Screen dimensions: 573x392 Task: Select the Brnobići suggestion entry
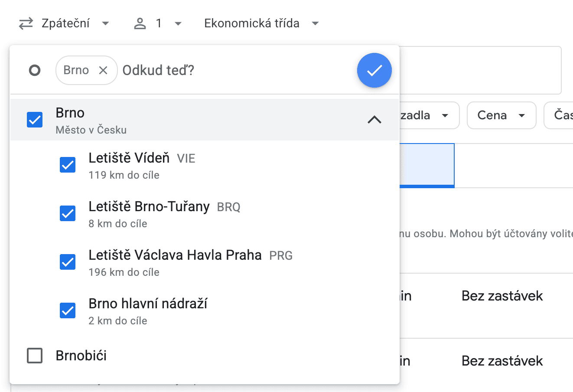[x=81, y=356]
